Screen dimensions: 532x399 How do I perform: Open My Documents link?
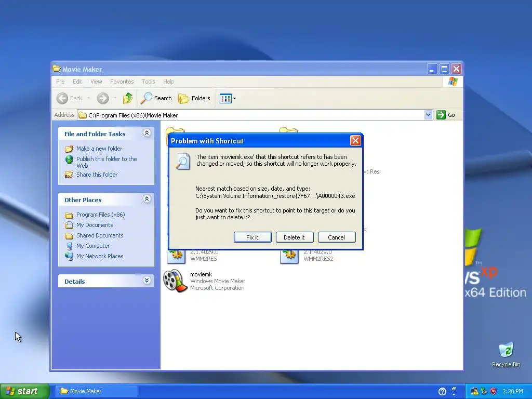coord(95,225)
